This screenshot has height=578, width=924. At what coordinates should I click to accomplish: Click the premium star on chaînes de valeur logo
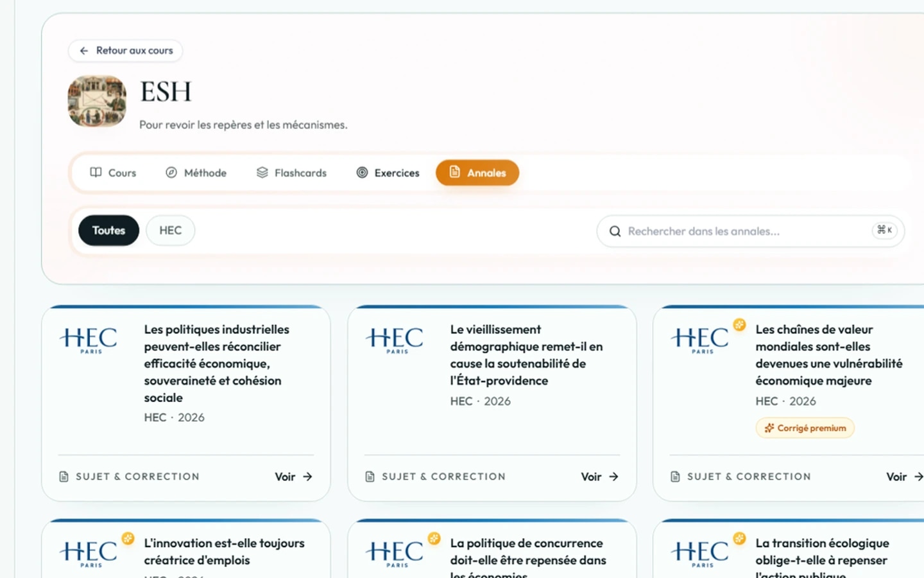tap(740, 325)
